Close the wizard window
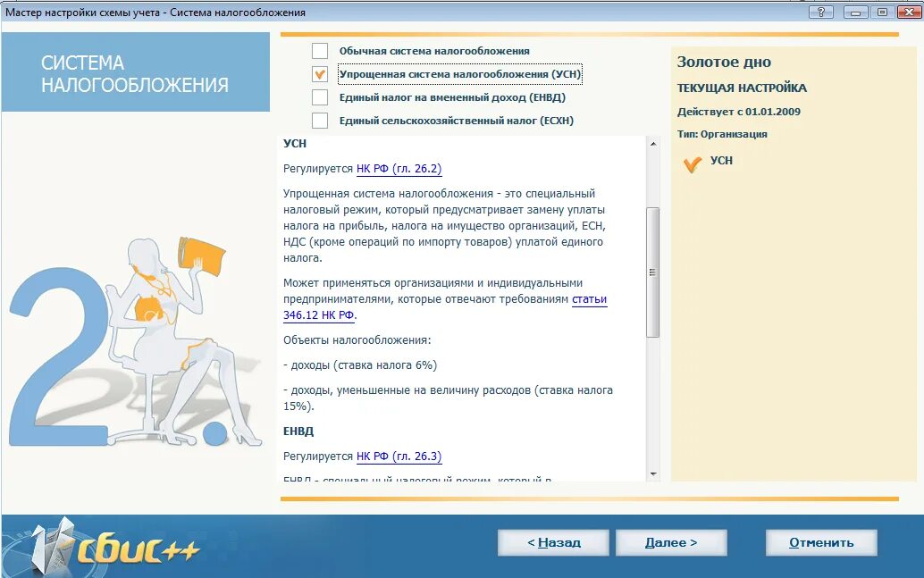This screenshot has width=924, height=578. tap(908, 12)
